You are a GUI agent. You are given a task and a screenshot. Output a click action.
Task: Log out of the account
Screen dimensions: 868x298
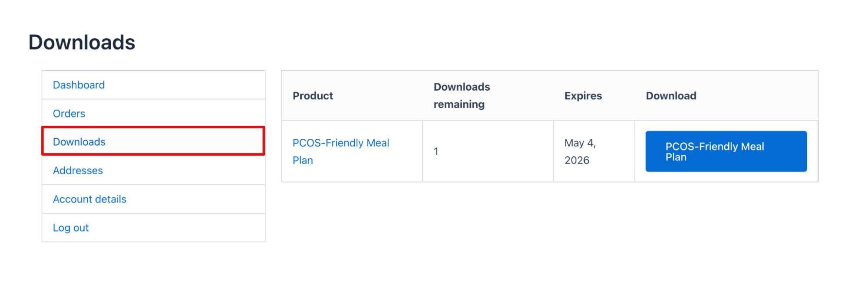click(70, 227)
